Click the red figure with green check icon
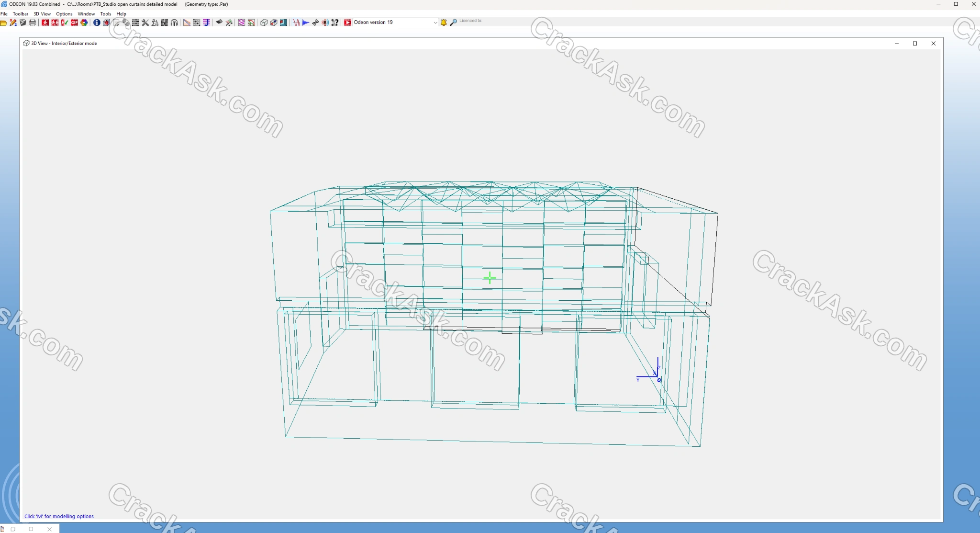This screenshot has height=533, width=980. tap(65, 23)
